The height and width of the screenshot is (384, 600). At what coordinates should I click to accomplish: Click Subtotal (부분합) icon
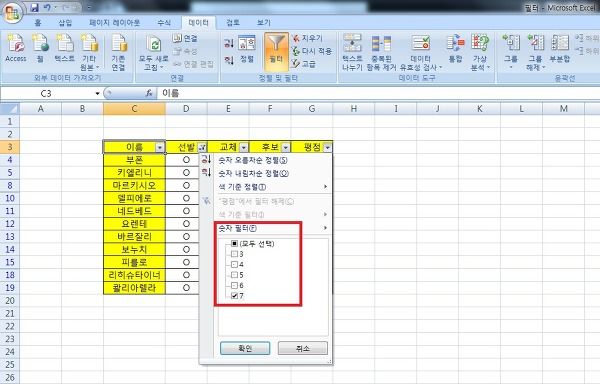560,48
